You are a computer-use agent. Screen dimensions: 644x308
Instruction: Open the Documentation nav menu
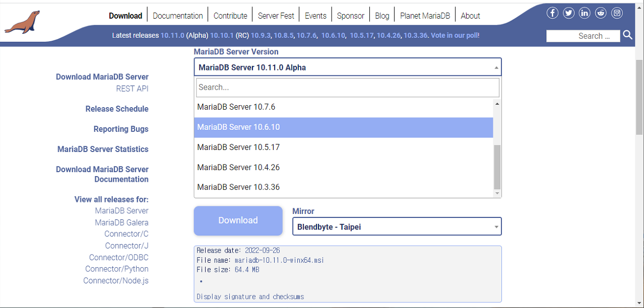(x=178, y=16)
